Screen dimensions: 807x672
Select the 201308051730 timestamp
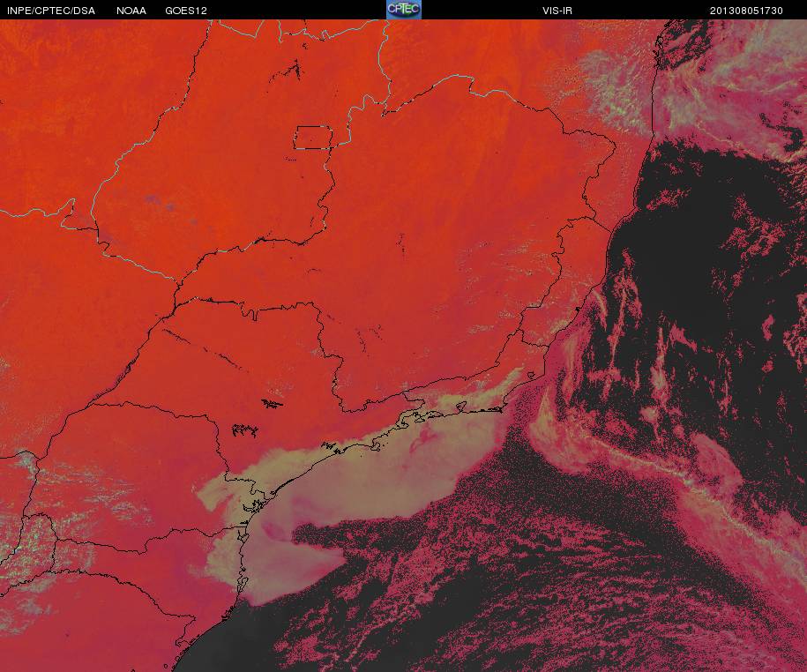[746, 11]
